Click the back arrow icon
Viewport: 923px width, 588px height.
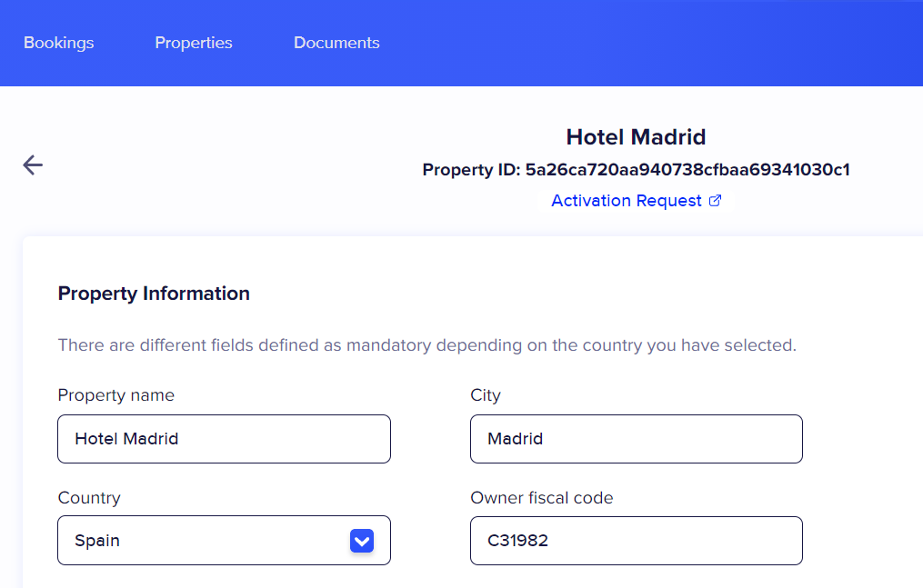coord(33,164)
